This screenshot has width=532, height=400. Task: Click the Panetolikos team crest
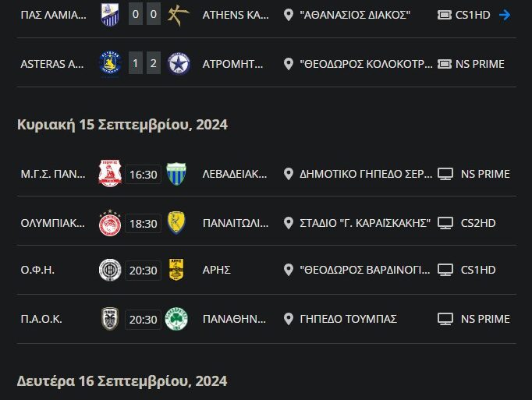pyautogui.click(x=176, y=223)
